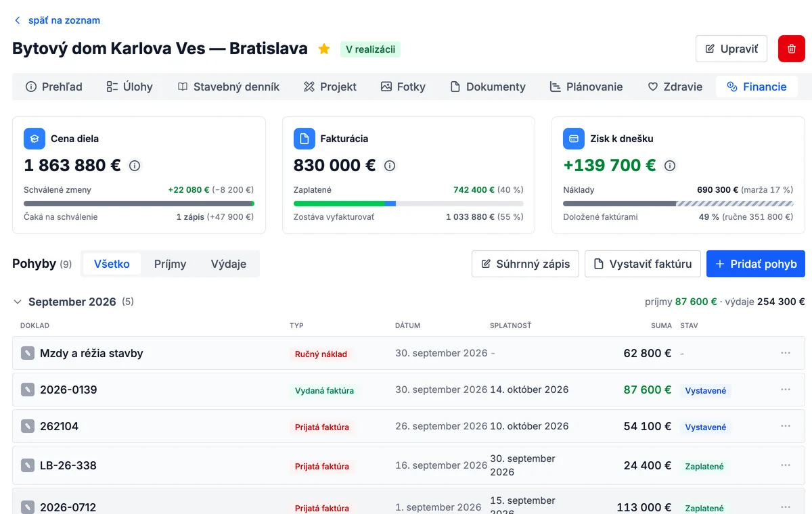Collapse the September 2026 group

click(18, 302)
